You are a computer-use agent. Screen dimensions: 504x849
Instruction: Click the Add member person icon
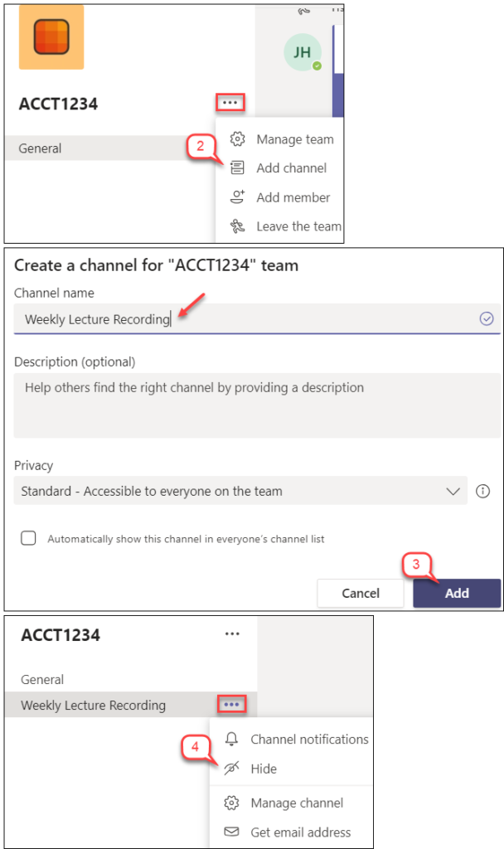(x=237, y=197)
